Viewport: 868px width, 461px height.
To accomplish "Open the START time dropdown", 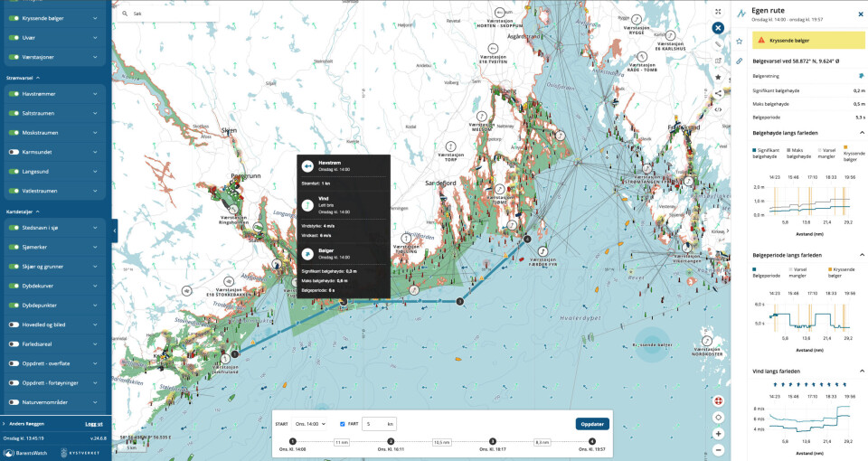I will (x=311, y=423).
